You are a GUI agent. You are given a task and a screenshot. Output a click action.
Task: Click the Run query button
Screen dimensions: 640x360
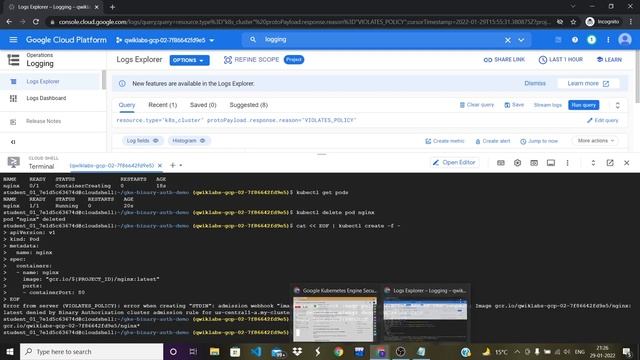pos(584,105)
